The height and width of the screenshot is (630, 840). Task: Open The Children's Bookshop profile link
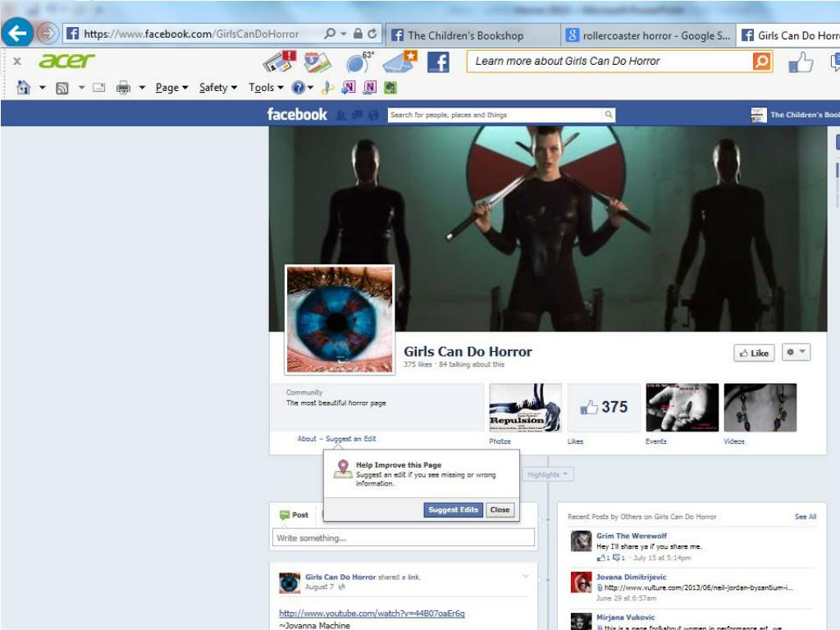point(795,115)
